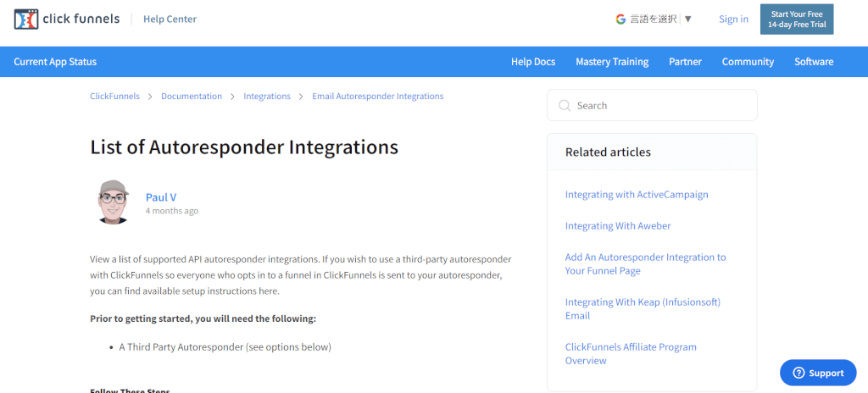
Task: Click the ClickFunnels logo icon
Action: pyautogui.click(x=26, y=19)
